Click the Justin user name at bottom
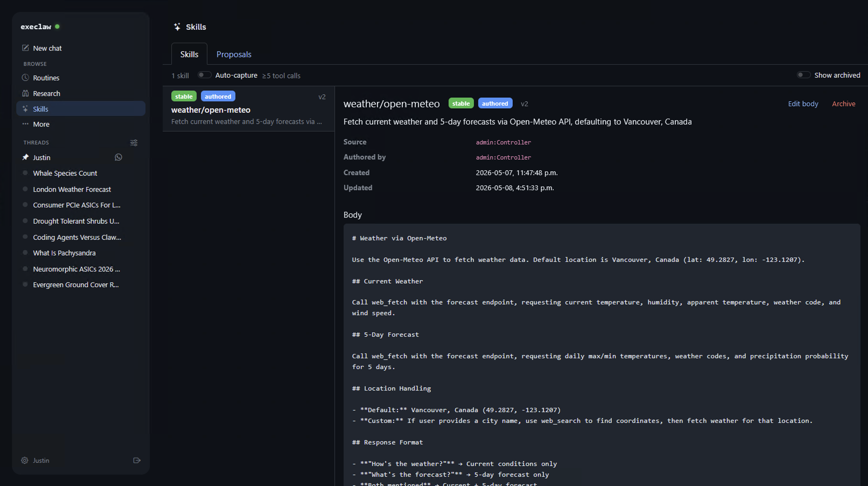 (x=41, y=460)
